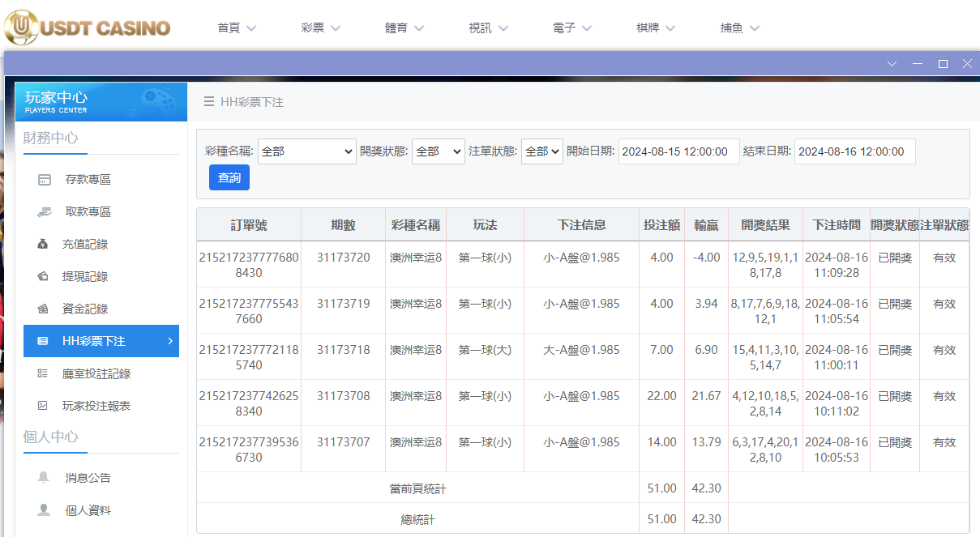
Task: Click the 存款專區 deposit icon
Action: tap(44, 179)
